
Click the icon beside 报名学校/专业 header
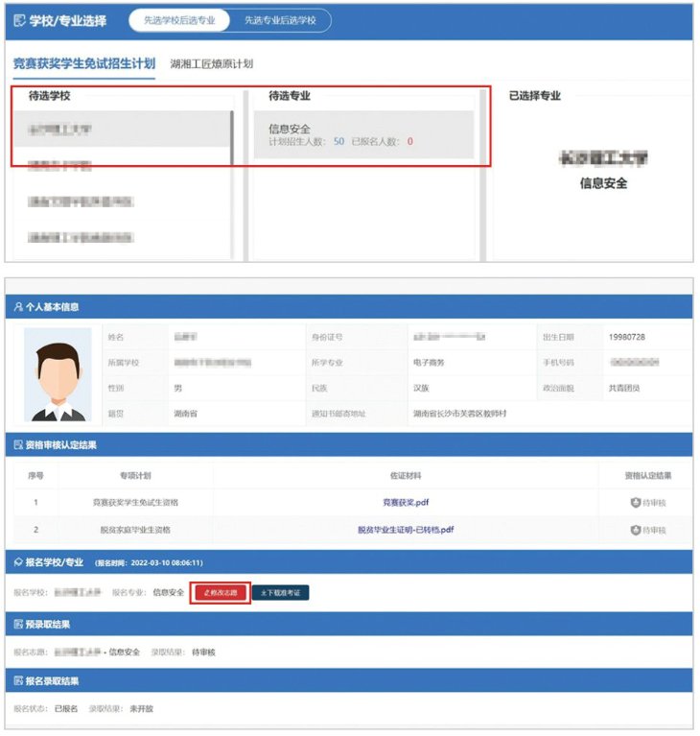tap(18, 562)
